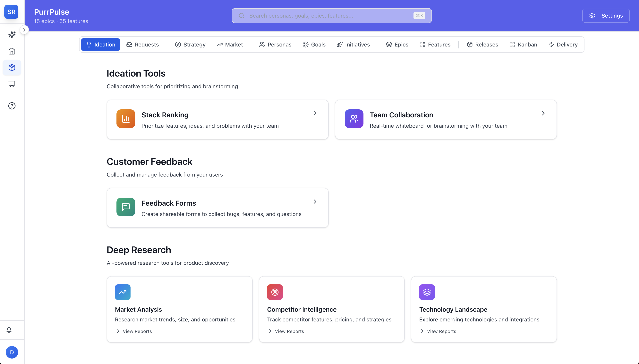Image resolution: width=639 pixels, height=364 pixels.
Task: Open notifications bell icon
Action: tap(9, 330)
